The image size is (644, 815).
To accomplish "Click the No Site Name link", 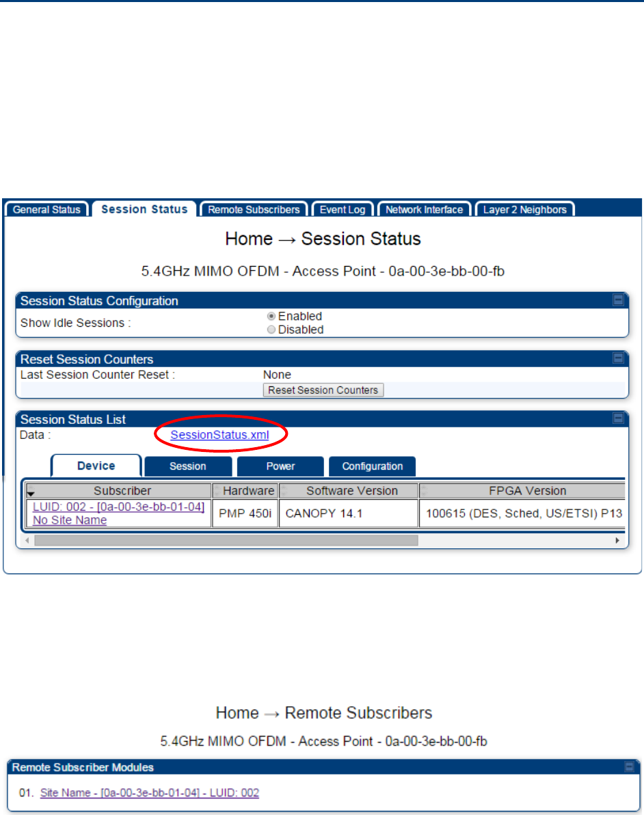I will (70, 520).
